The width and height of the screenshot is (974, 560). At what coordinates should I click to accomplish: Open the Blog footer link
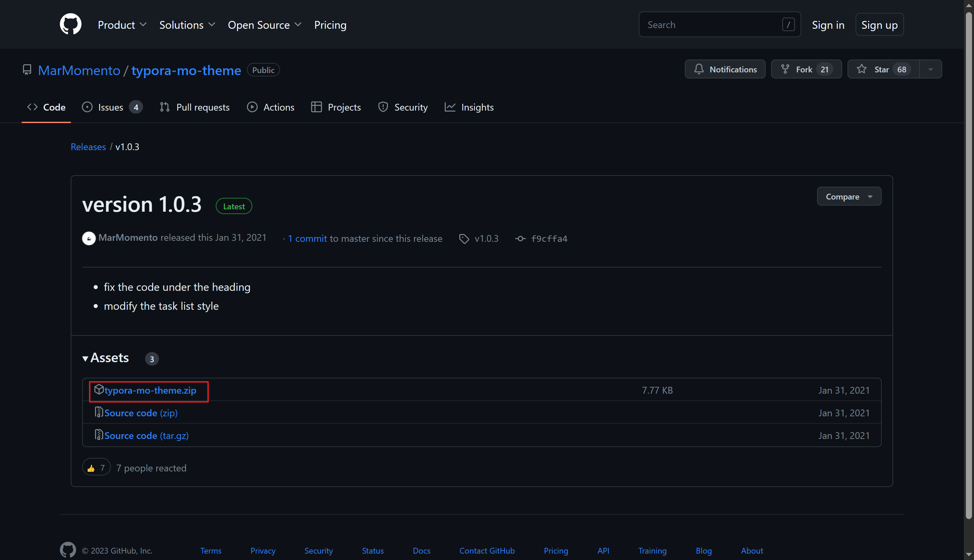pyautogui.click(x=704, y=551)
